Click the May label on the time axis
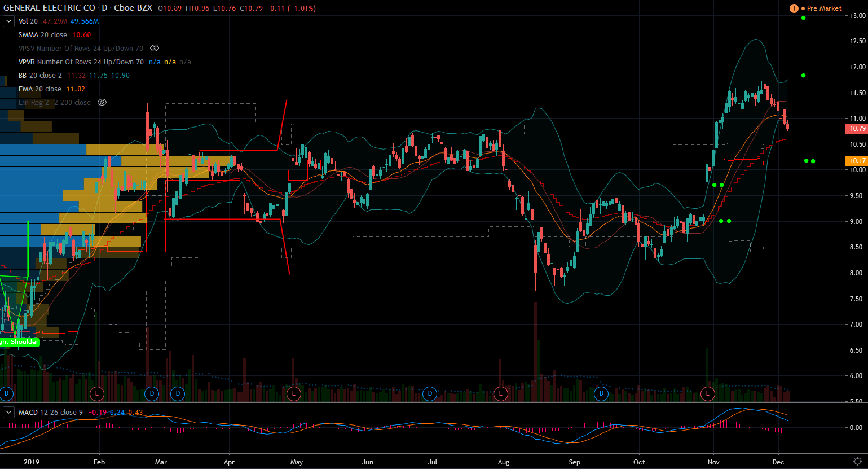868x469 pixels. coord(297,462)
